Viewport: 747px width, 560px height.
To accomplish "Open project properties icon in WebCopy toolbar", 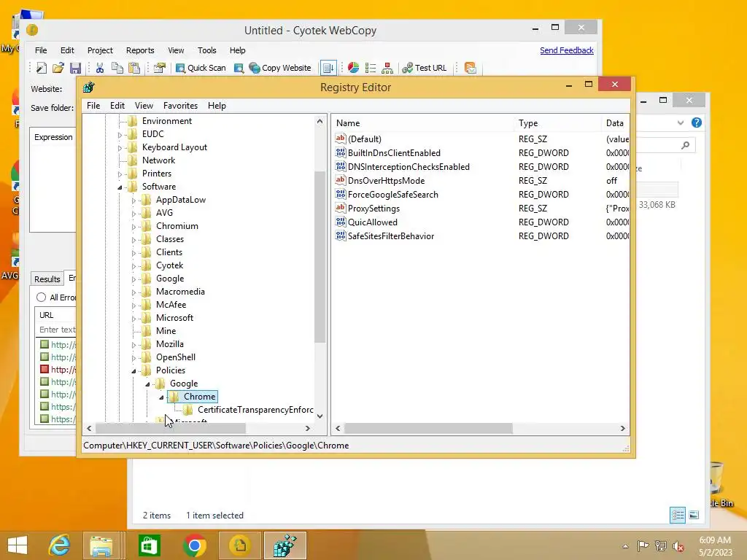I will coord(159,68).
